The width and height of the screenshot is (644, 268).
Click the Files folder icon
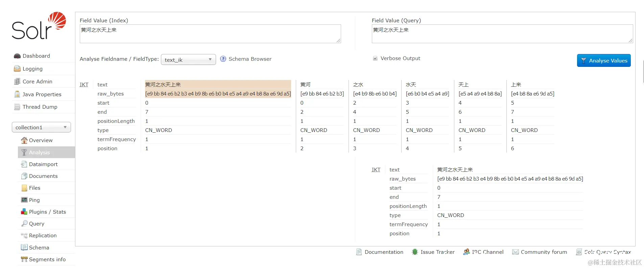pyautogui.click(x=24, y=188)
